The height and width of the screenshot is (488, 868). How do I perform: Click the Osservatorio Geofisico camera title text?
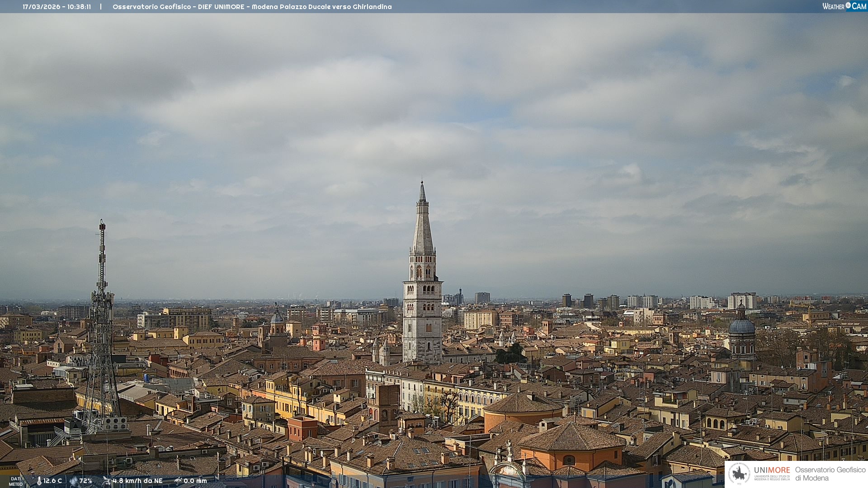pos(252,7)
